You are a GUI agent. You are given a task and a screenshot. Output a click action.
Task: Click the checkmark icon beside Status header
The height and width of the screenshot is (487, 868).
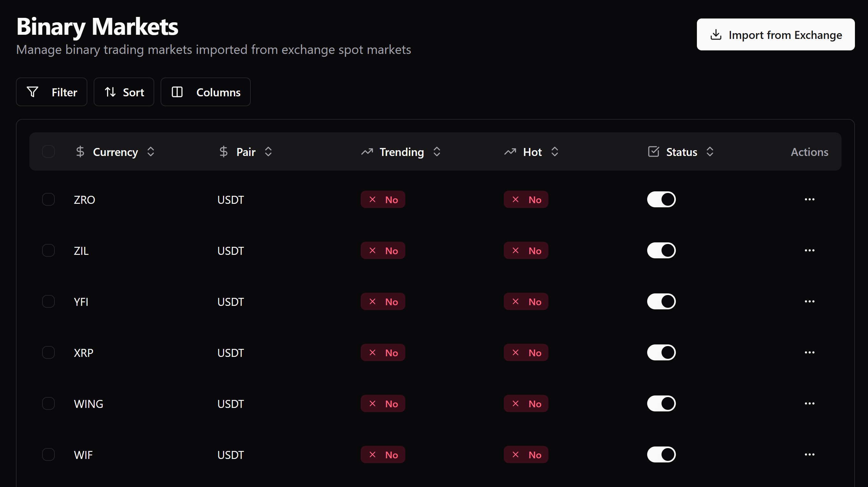[653, 151]
